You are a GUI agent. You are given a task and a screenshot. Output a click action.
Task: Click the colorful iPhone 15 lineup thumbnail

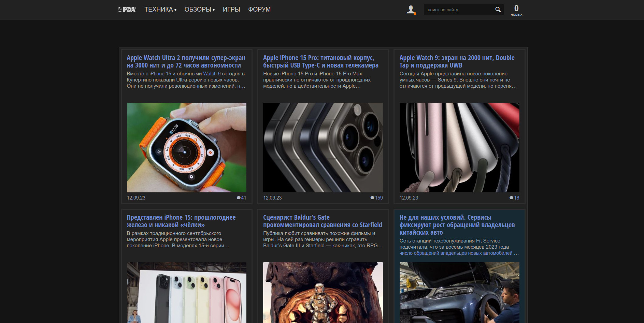click(187, 293)
